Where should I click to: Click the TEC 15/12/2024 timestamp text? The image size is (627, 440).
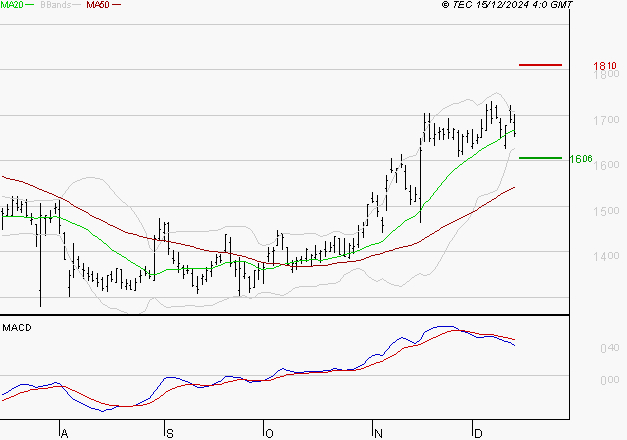click(x=507, y=5)
